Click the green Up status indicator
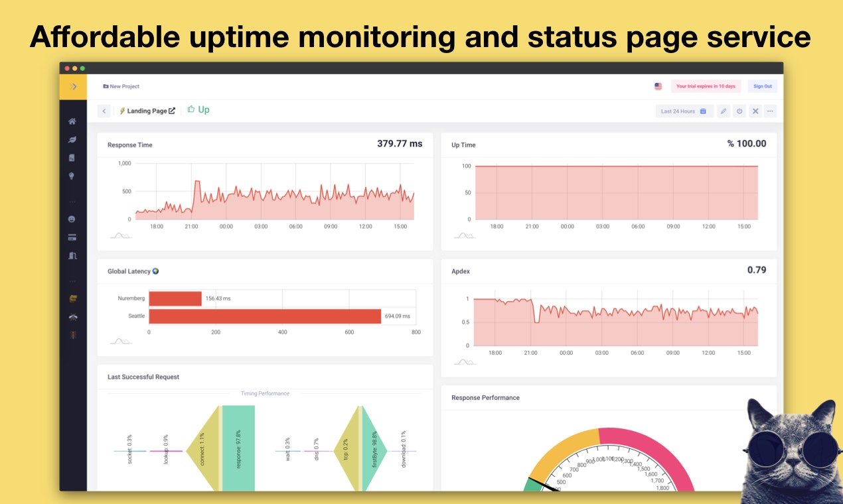This screenshot has height=504, width=843. coord(198,109)
